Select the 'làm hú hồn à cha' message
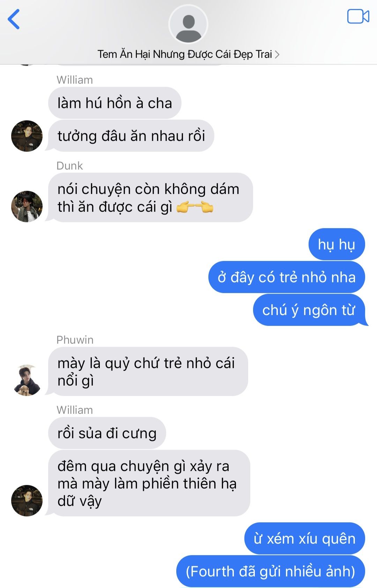377x588 pixels. (115, 103)
